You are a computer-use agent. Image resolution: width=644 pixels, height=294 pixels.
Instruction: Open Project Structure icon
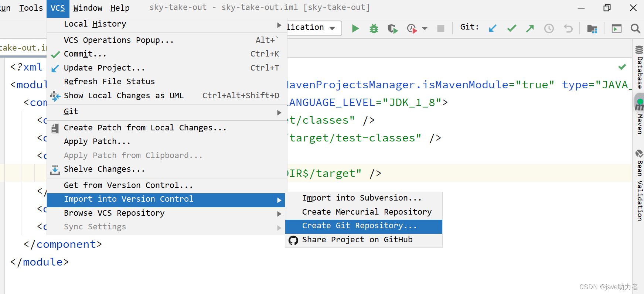click(x=592, y=28)
